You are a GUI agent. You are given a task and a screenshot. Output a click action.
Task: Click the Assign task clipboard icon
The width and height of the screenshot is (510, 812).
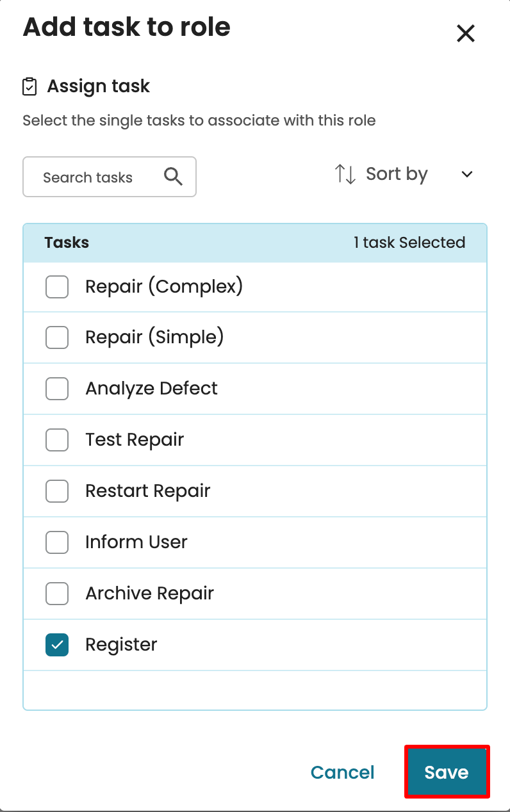click(29, 86)
